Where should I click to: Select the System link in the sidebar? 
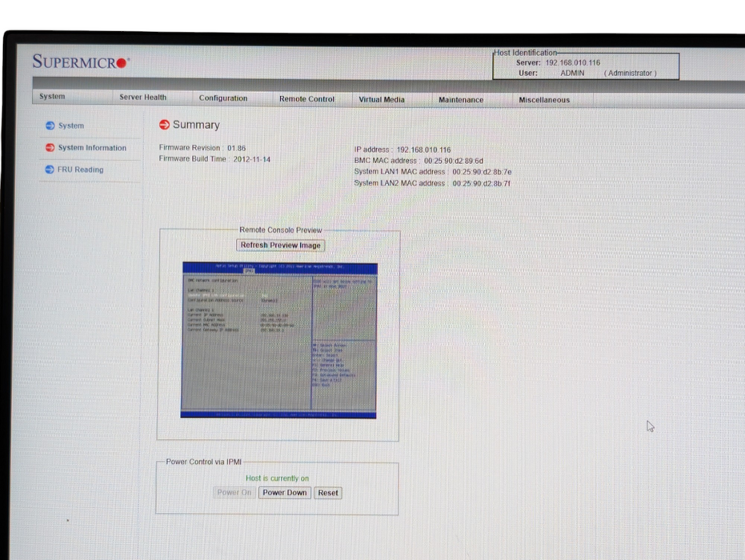(x=71, y=126)
